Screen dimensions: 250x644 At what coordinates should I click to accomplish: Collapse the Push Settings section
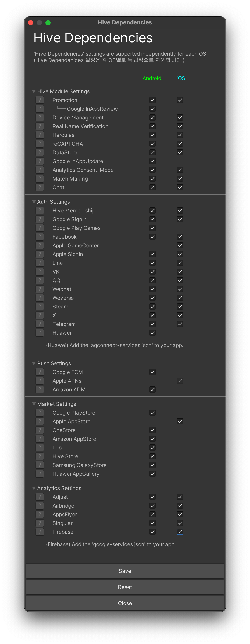tap(34, 363)
